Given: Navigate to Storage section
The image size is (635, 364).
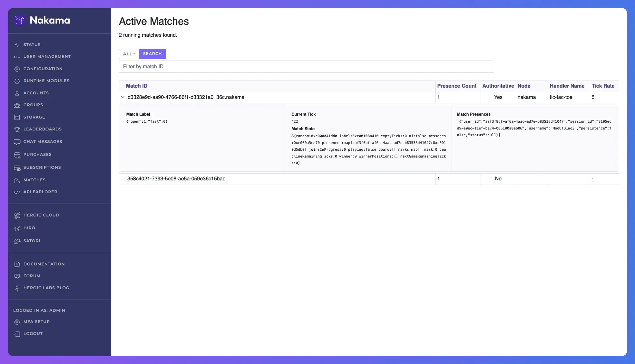Looking at the screenshot, I should [34, 118].
